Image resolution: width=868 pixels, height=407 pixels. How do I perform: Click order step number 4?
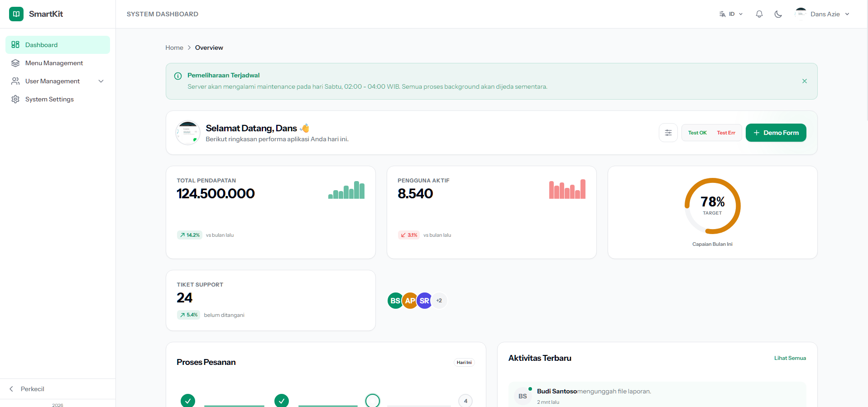click(x=465, y=401)
